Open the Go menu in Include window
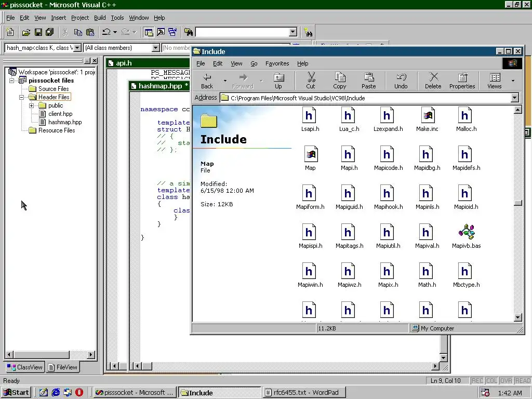 click(x=254, y=63)
